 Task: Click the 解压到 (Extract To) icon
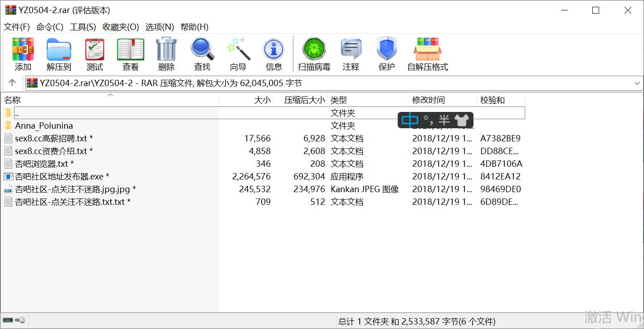tap(59, 49)
